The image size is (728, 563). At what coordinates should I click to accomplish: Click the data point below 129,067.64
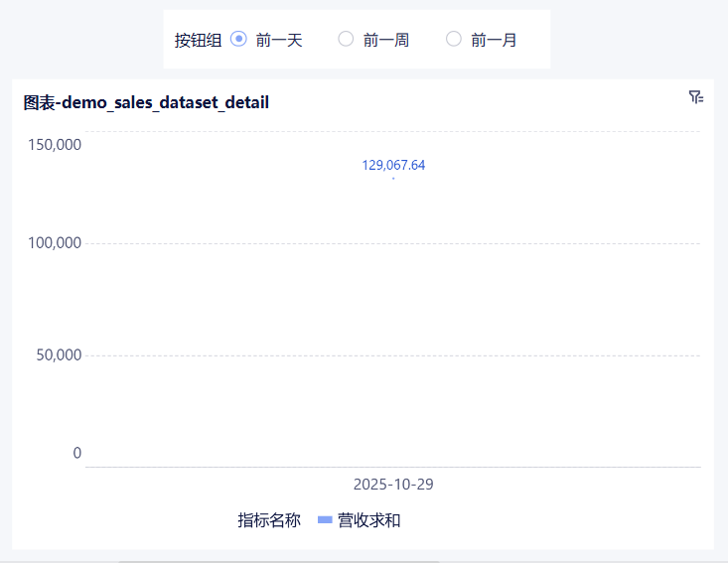click(393, 179)
